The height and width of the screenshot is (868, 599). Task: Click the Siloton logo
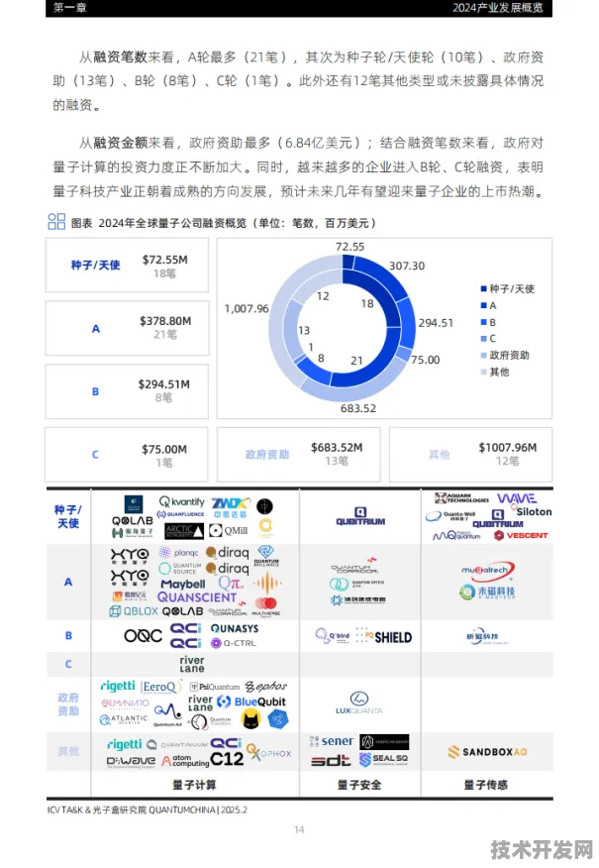pyautogui.click(x=531, y=511)
